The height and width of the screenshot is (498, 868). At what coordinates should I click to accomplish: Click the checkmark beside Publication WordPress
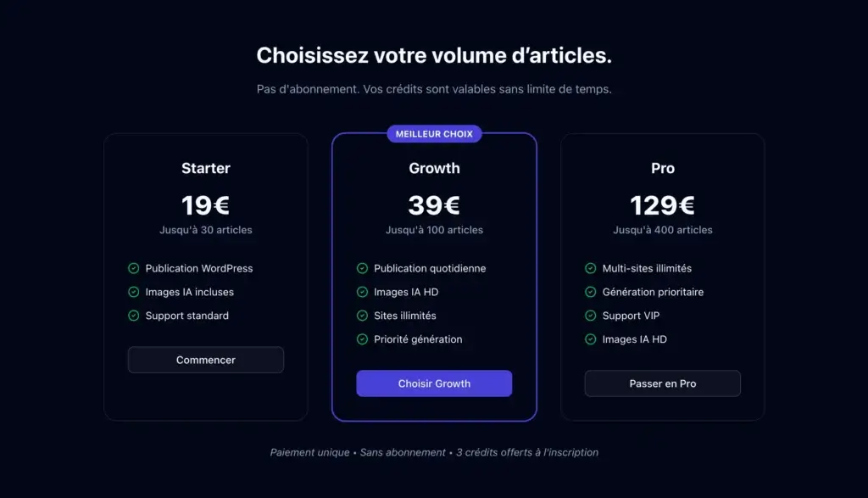[134, 268]
